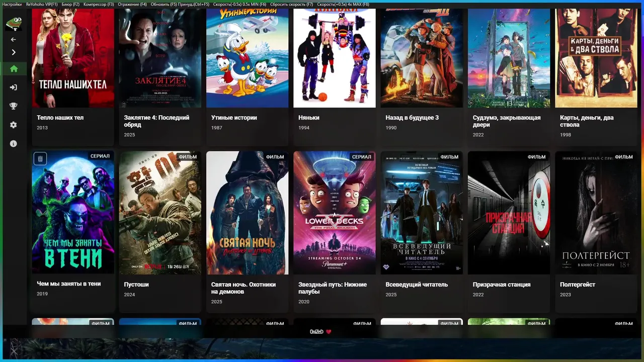Open the 'Тепло наших тел' poster

tap(73, 58)
